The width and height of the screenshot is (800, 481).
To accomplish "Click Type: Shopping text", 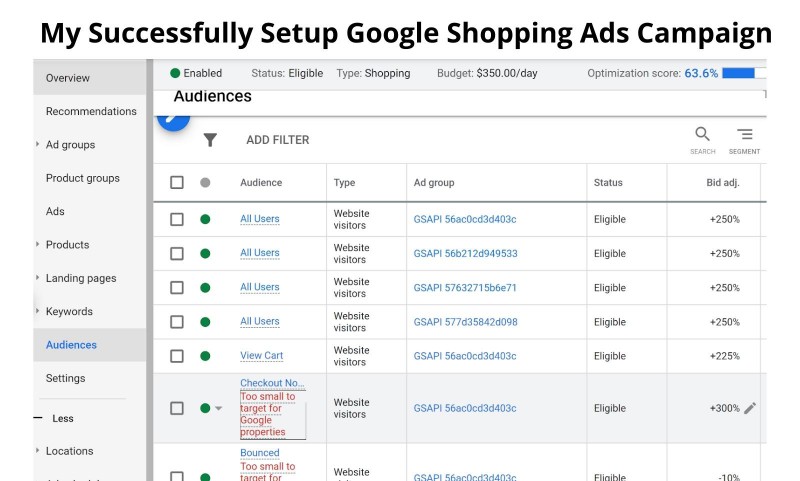I will [x=373, y=73].
